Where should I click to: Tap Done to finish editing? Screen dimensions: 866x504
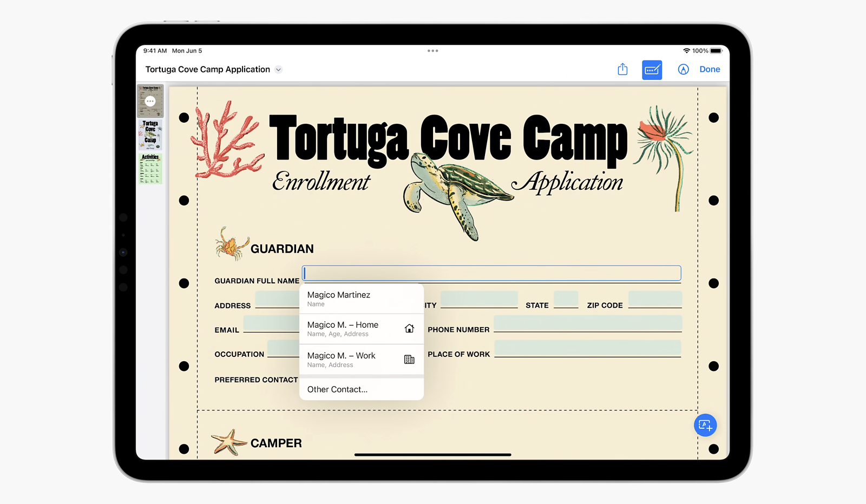coord(710,69)
